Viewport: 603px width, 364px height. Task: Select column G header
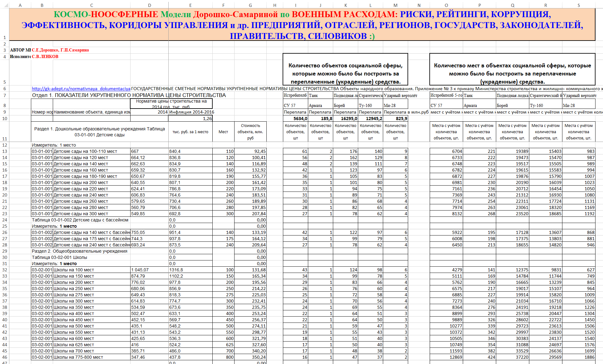(x=250, y=5)
